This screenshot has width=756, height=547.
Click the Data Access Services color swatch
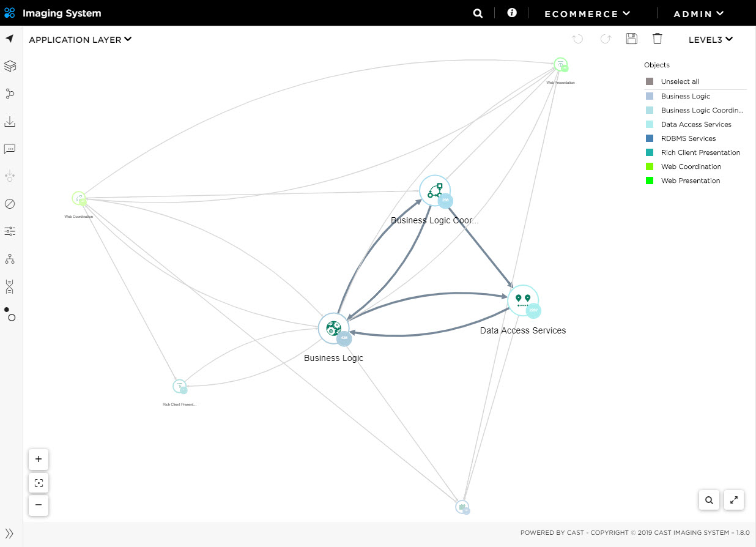(x=649, y=124)
